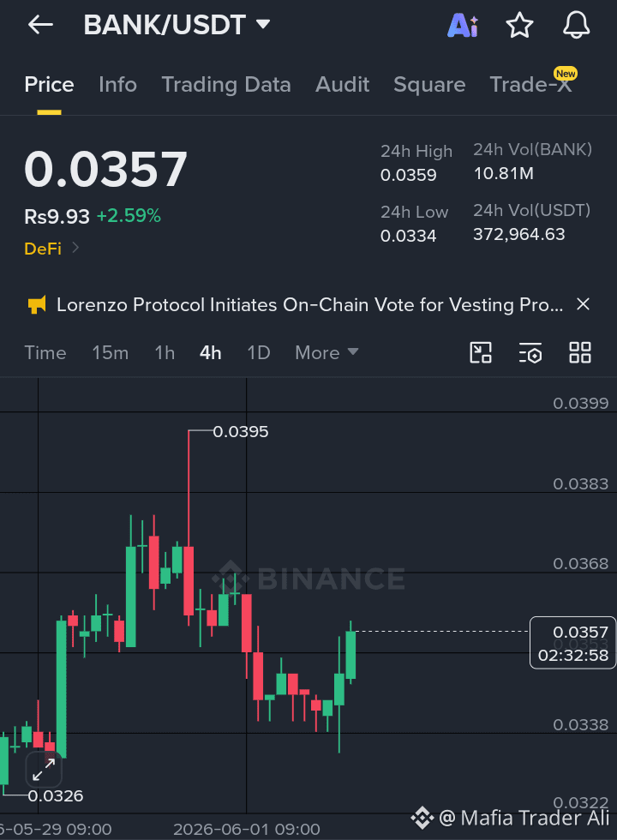Open the Lorenzo Protocol vote announcement
The image size is (617, 840).
click(x=309, y=305)
